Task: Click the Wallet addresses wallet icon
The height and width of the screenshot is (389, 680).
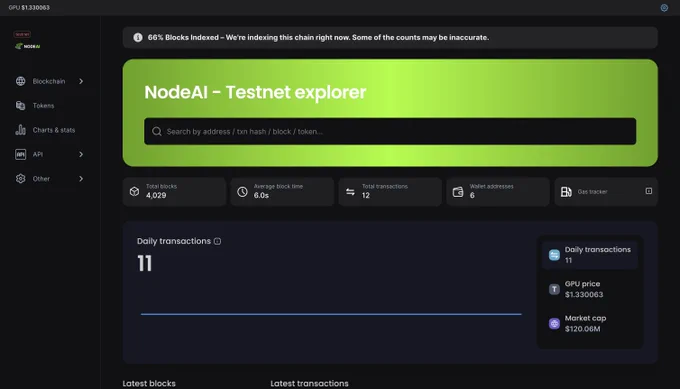Action: (x=458, y=191)
